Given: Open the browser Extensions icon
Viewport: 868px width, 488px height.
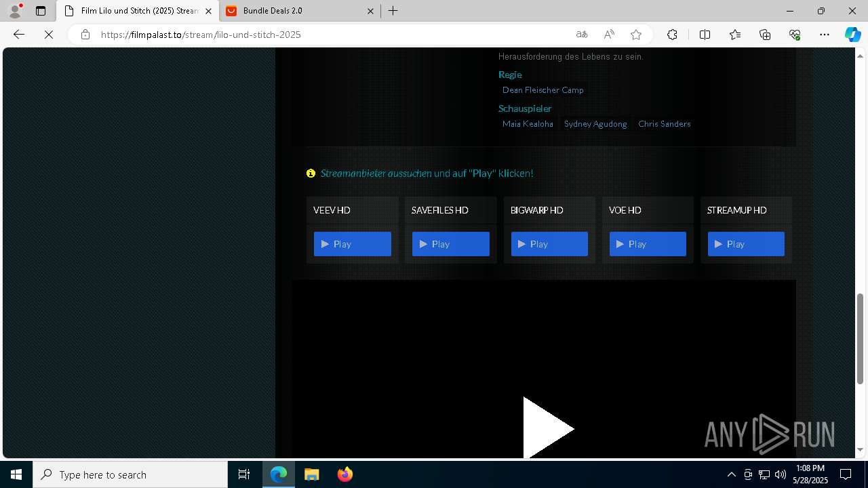Looking at the screenshot, I should pyautogui.click(x=672, y=35).
